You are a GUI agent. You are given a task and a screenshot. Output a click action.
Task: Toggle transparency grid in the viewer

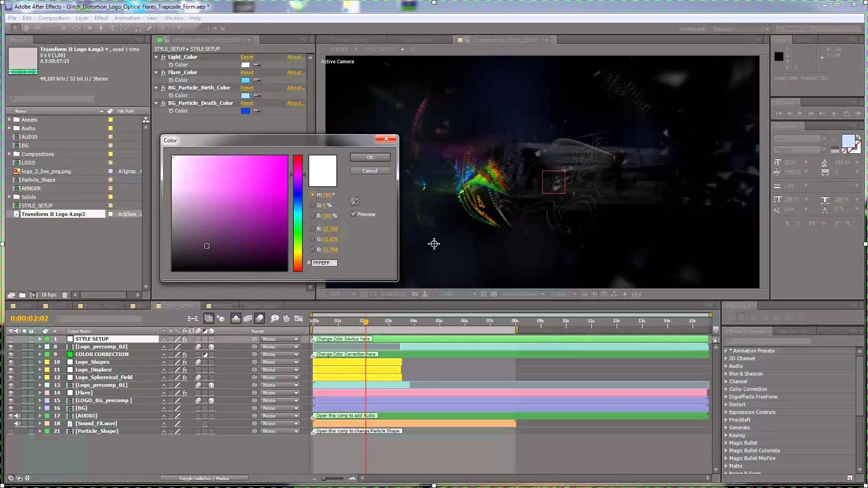(494, 294)
